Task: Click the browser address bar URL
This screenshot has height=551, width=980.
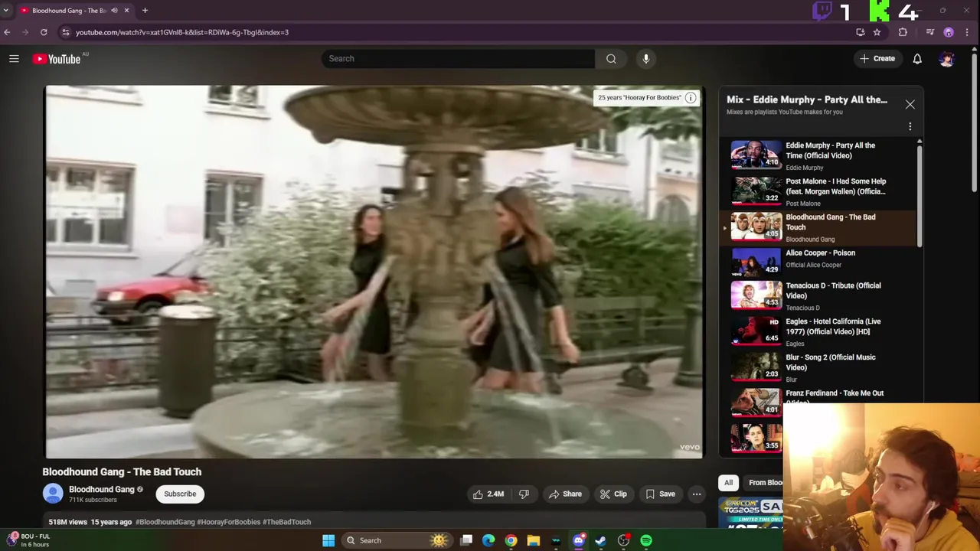Action: click(182, 32)
